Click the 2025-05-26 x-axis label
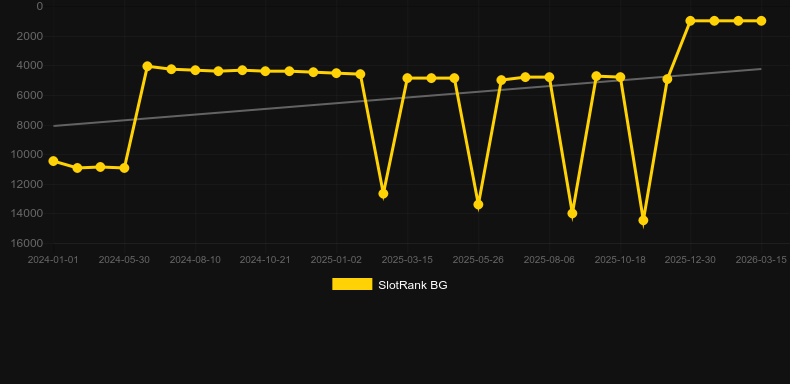The height and width of the screenshot is (384, 790). tap(478, 260)
